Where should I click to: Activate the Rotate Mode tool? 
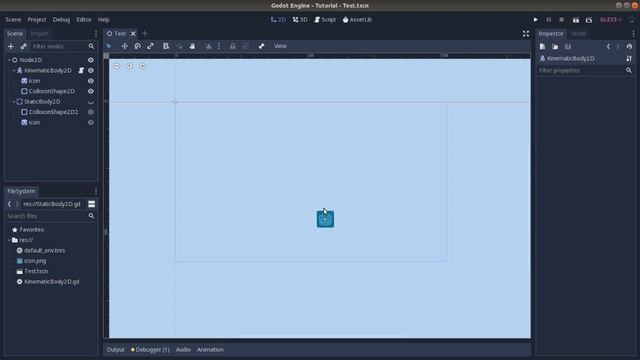click(138, 46)
